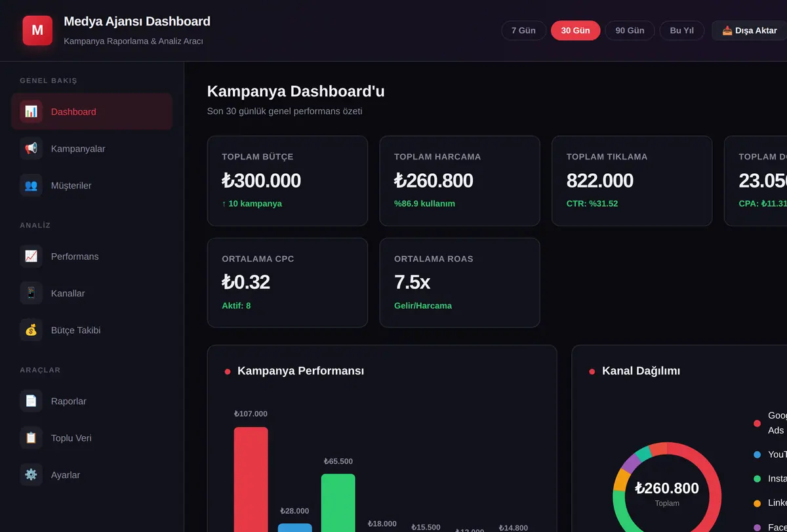Open the Kanallar section
The height and width of the screenshot is (532, 787).
point(92,293)
